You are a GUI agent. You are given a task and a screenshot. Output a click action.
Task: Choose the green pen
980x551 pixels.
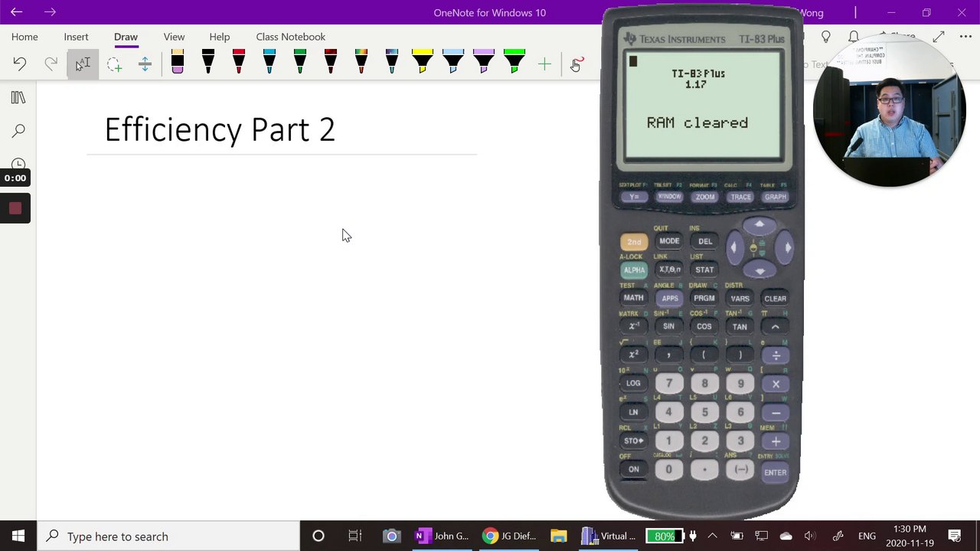point(300,62)
